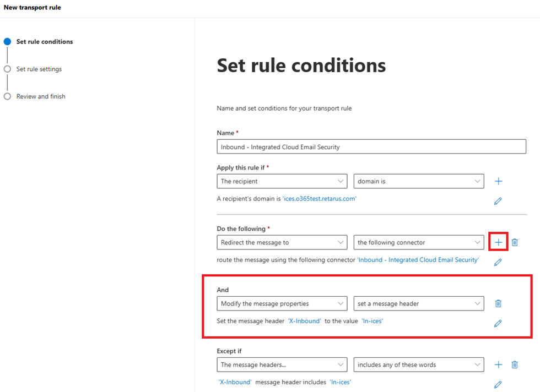This screenshot has height=392, width=540.
Task: Open 'Inbound - Integrated Cloud Email Security' connector link
Action: pyautogui.click(x=418, y=260)
